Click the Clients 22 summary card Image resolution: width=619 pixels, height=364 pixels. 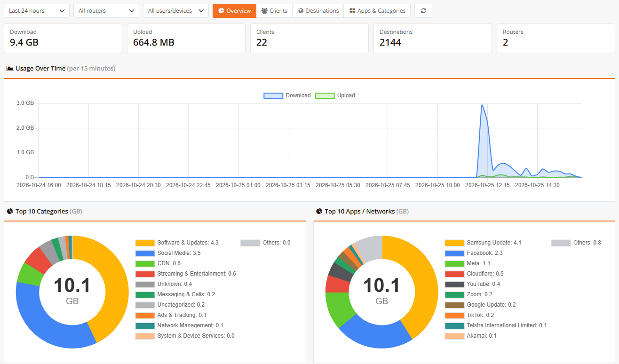point(309,38)
